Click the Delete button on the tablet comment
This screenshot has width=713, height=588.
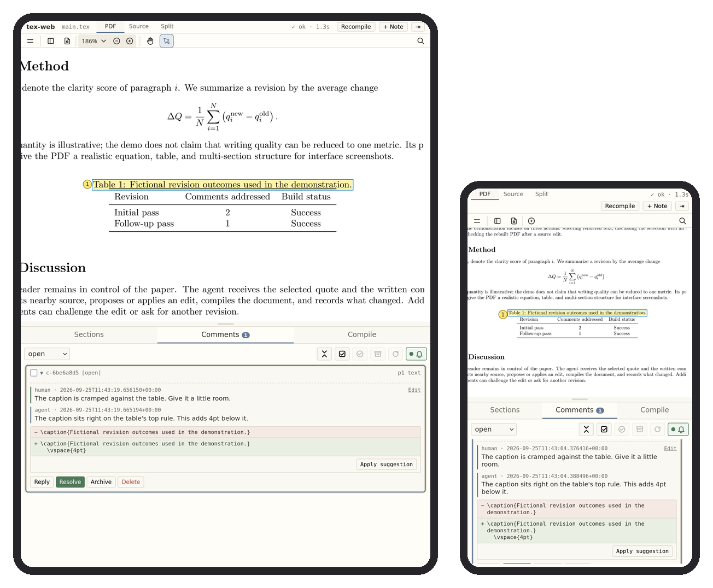pos(131,482)
